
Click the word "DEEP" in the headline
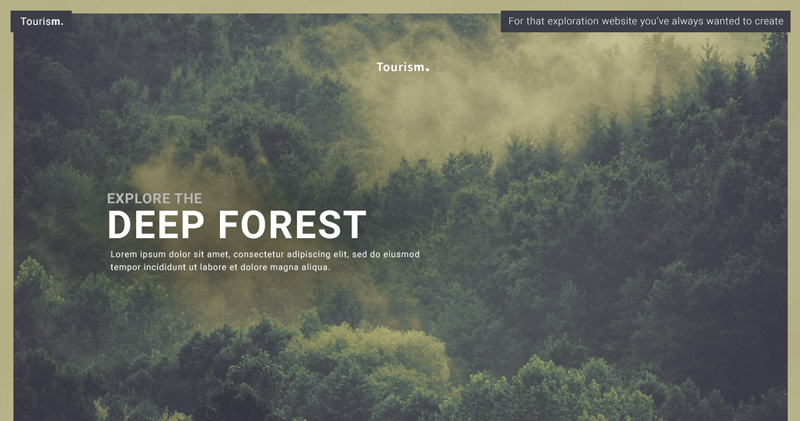pos(156,225)
